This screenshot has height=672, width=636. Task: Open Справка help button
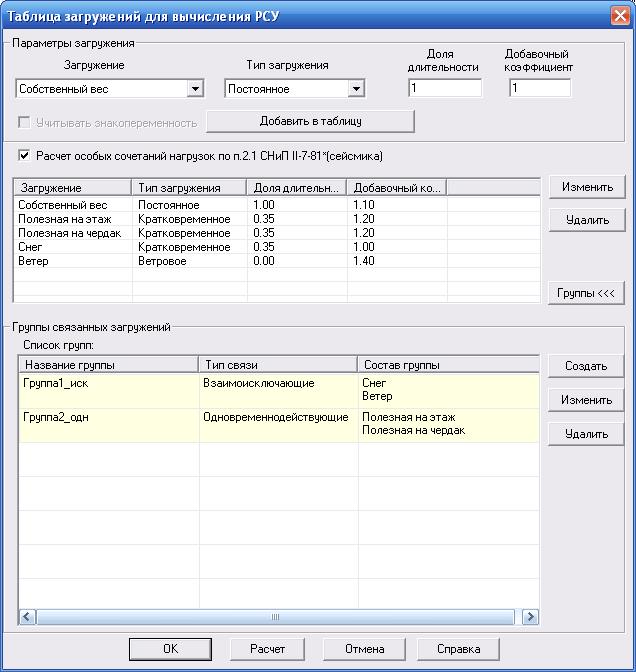(458, 649)
